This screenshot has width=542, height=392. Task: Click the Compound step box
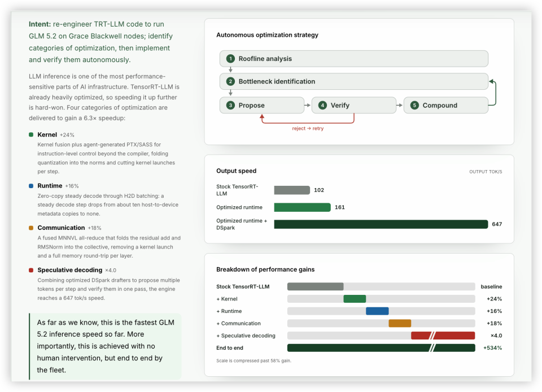(x=445, y=106)
